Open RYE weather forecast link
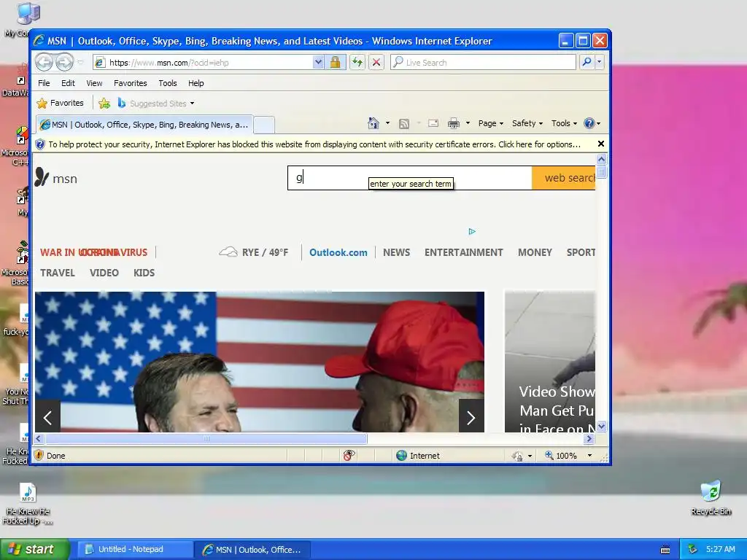 point(253,252)
